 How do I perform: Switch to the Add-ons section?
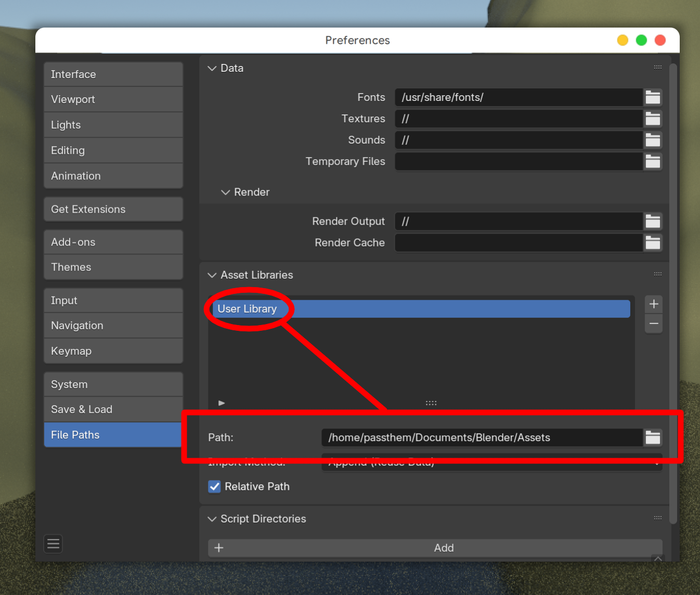[113, 242]
